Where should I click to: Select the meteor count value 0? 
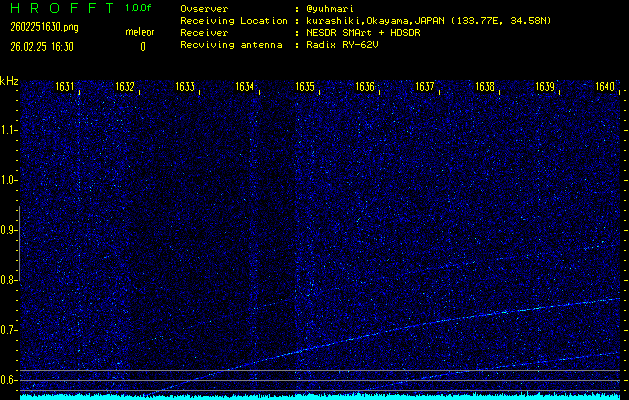(x=142, y=46)
